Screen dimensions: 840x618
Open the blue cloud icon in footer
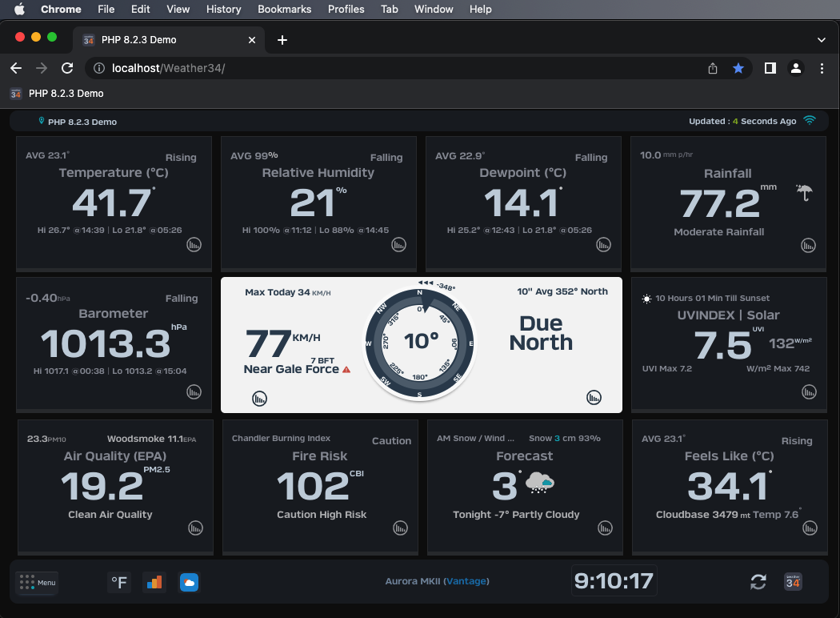point(189,582)
